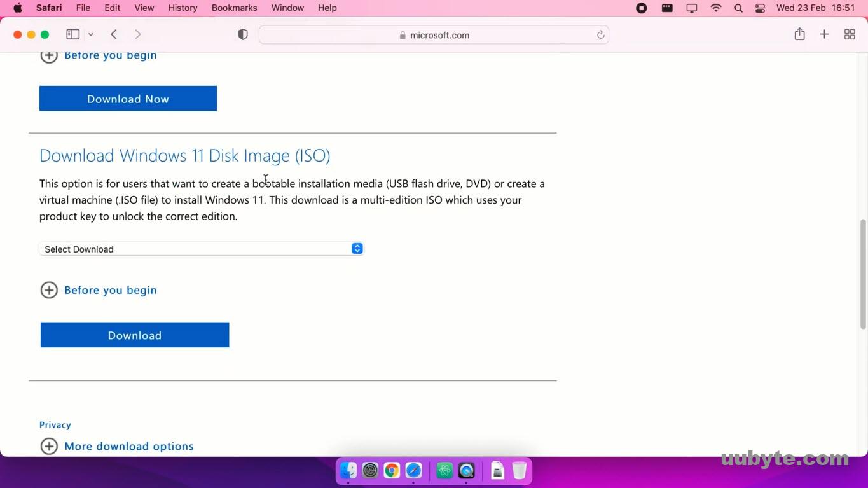Open the Apple menu
Screen dimensions: 868x488
coord(18,8)
